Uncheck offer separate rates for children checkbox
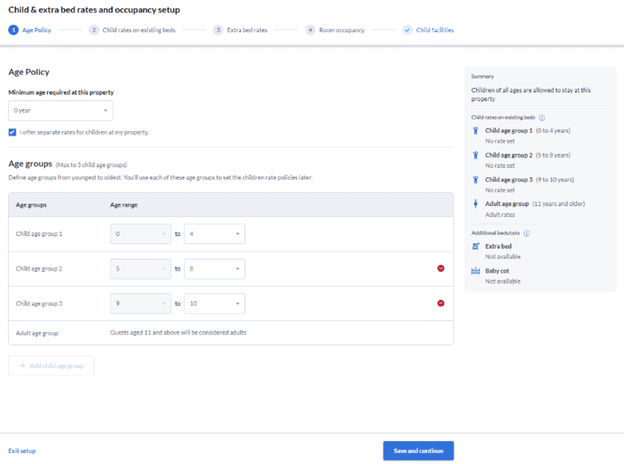Screen dimensions: 624x464 pos(12,132)
